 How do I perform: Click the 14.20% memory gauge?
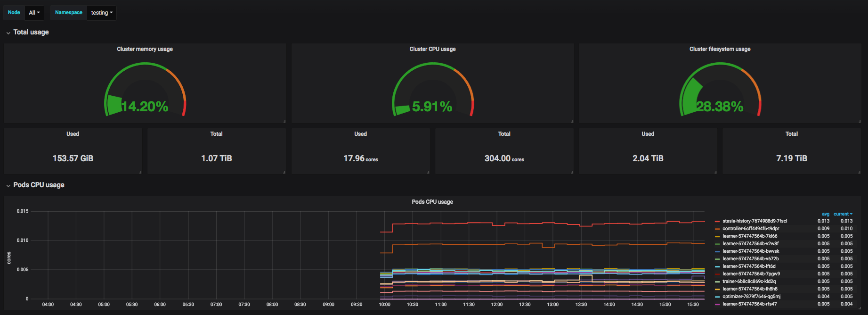(x=145, y=90)
